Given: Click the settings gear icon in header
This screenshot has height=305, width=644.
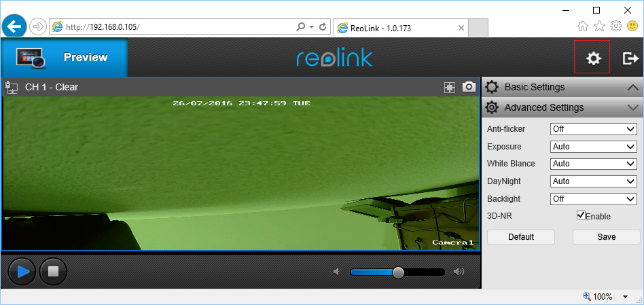Looking at the screenshot, I should 594,58.
